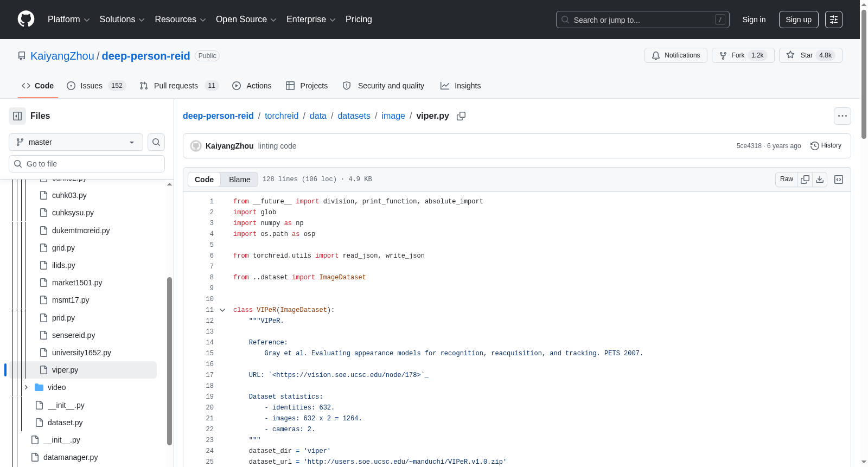Select line number 11 in code
The image size is (868, 467).
tap(209, 310)
